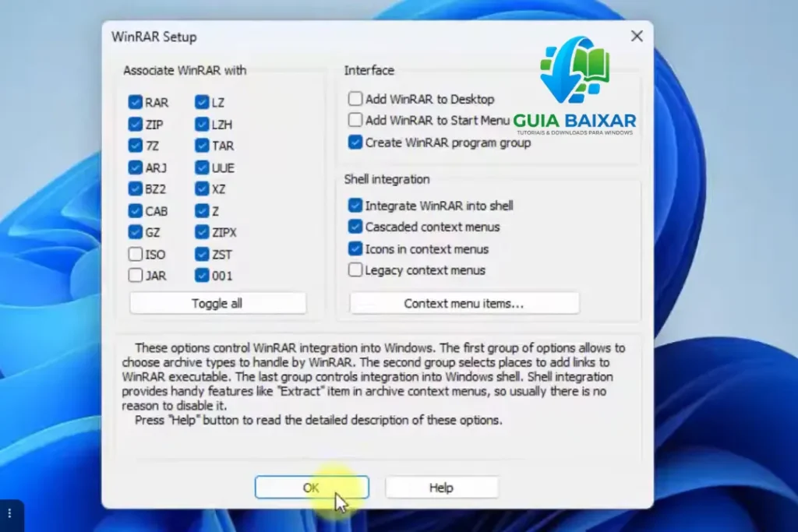Uncheck the ZIP association checkbox
The height and width of the screenshot is (532, 798).
[136, 124]
